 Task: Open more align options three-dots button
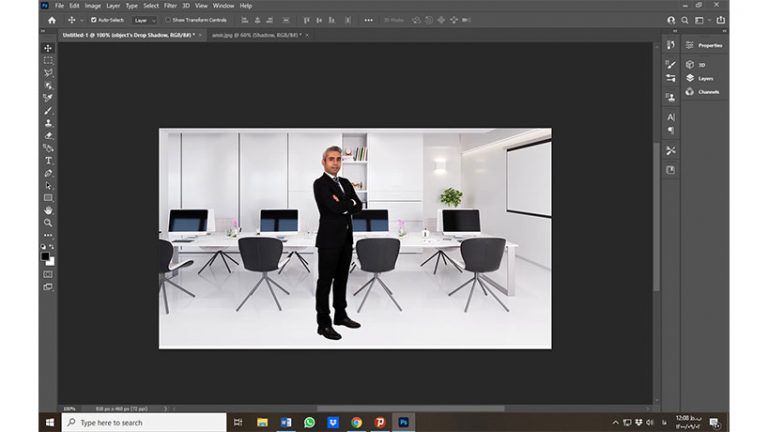(368, 20)
